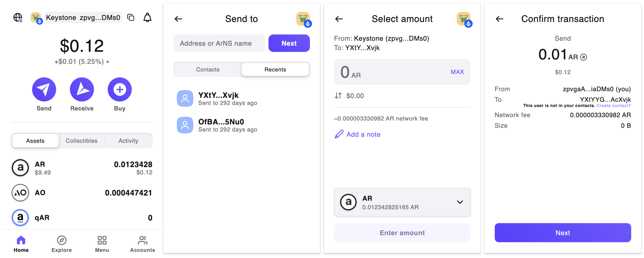Switch to the Collectibles tab
Screen dimensions: 644x258
[x=82, y=141]
